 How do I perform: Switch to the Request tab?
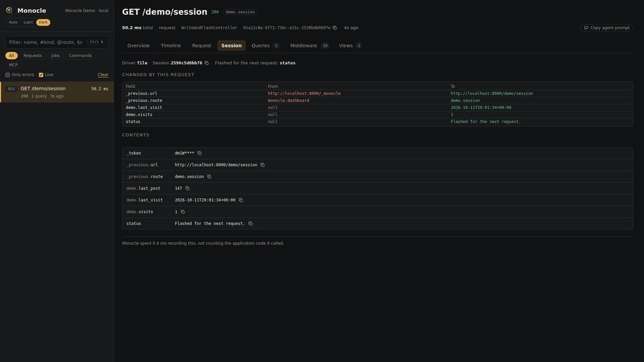[202, 46]
